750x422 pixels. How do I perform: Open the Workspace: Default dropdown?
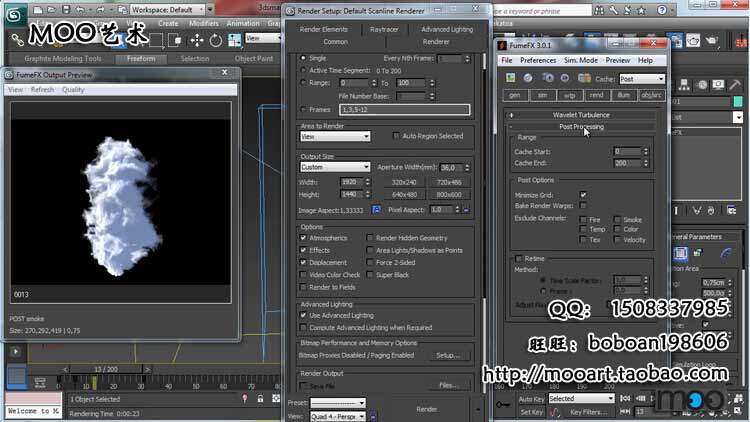(166, 10)
